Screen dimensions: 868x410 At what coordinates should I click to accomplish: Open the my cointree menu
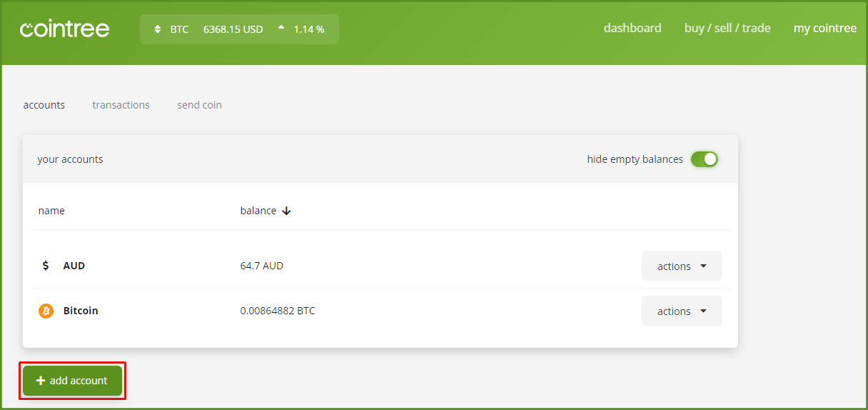(x=825, y=28)
